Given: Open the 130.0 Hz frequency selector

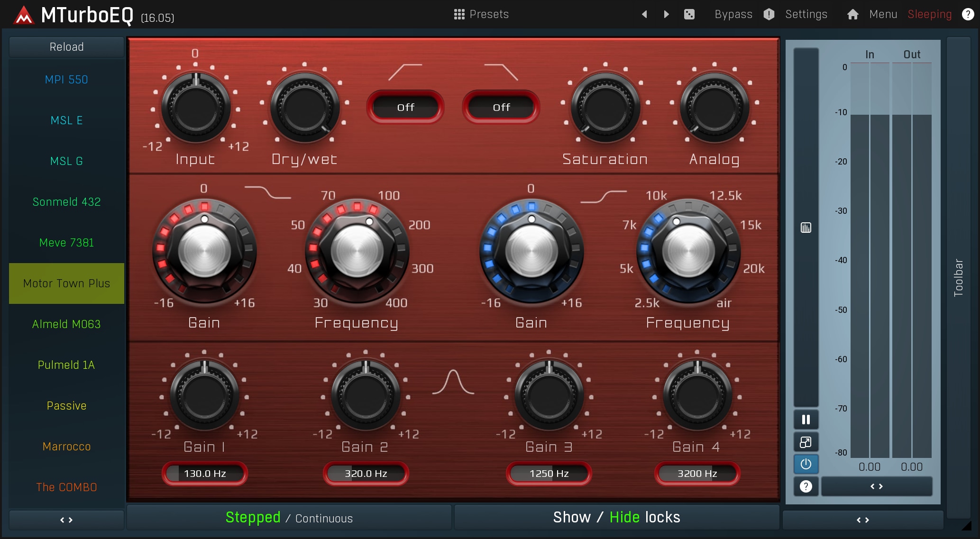Looking at the screenshot, I should (205, 473).
